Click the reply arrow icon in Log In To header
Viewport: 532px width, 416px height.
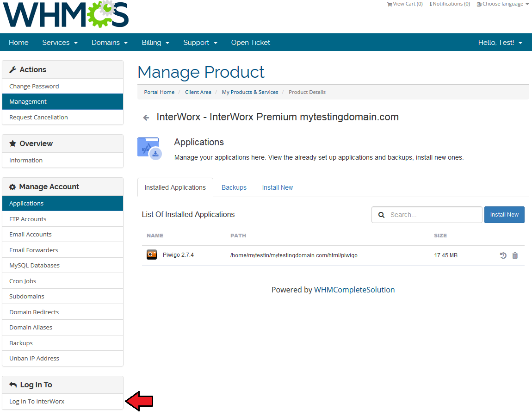(x=13, y=385)
